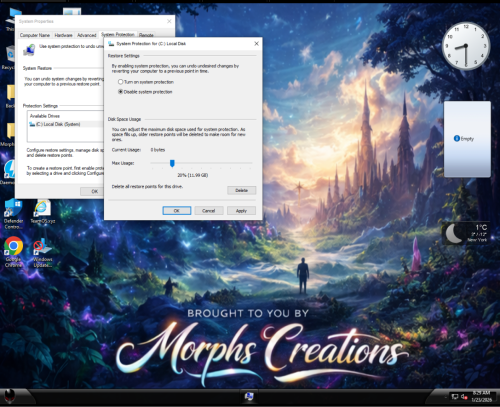
Task: Click the network tray icon
Action: pyautogui.click(x=455, y=396)
